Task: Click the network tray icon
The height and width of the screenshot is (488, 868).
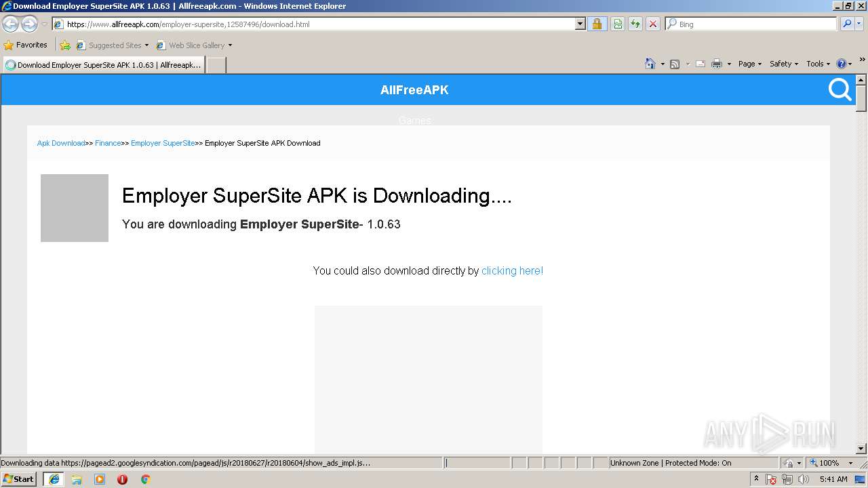Action: pyautogui.click(x=787, y=479)
